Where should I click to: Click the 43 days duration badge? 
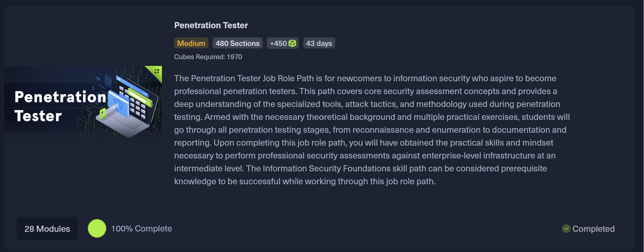point(319,43)
